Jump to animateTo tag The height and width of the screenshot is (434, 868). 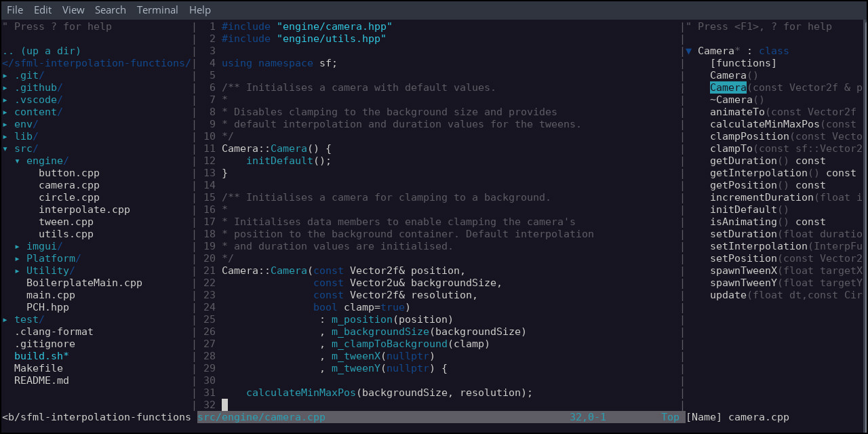tap(783, 112)
